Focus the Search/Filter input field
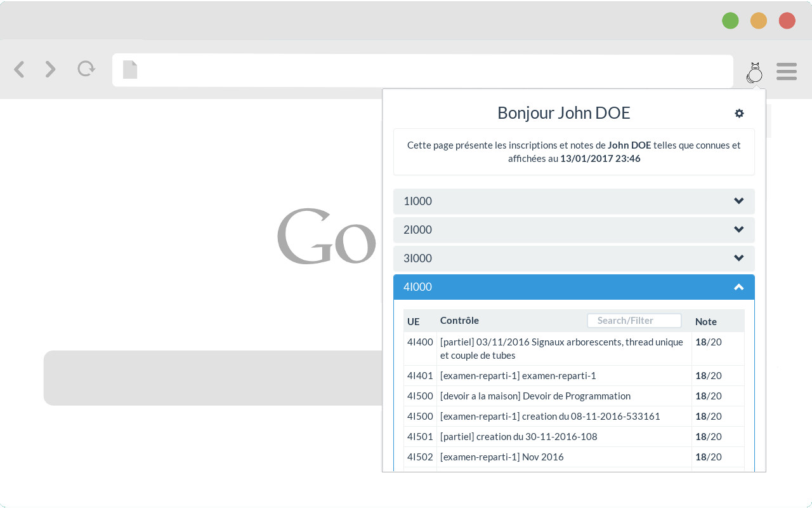The image size is (812, 508). [x=634, y=321]
